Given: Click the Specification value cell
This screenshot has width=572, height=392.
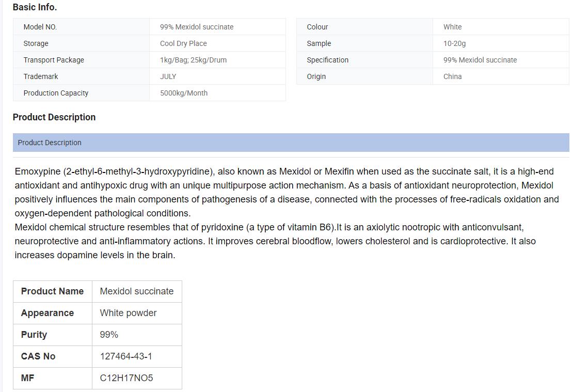Looking at the screenshot, I should tap(480, 60).
